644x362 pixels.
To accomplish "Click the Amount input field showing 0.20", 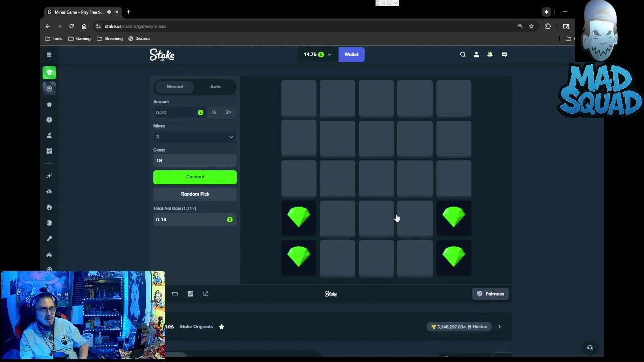I will coord(180,112).
